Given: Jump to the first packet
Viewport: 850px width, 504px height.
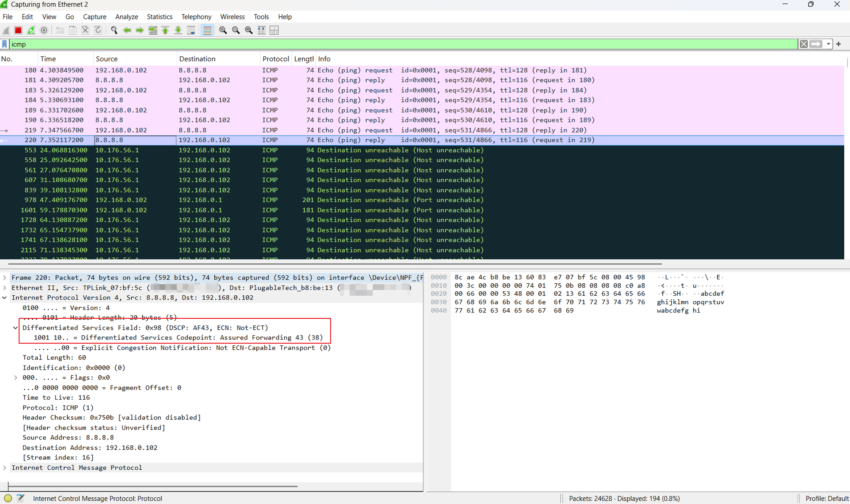Looking at the screenshot, I should [x=166, y=30].
